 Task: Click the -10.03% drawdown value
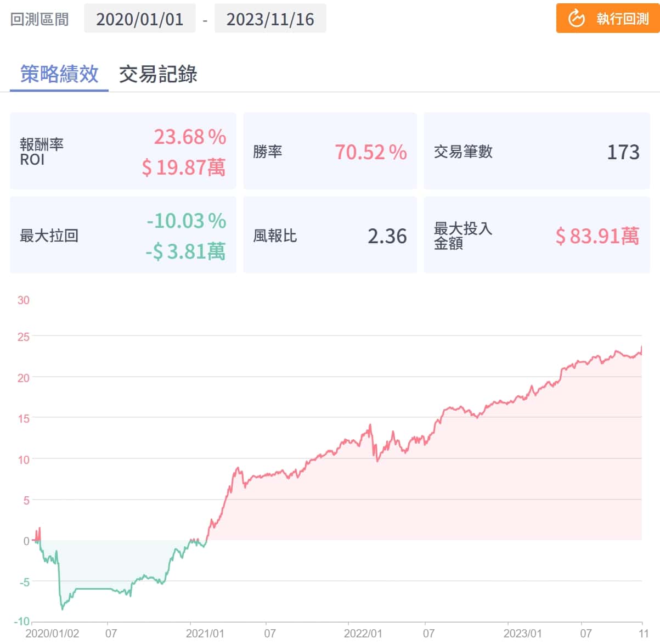186,221
